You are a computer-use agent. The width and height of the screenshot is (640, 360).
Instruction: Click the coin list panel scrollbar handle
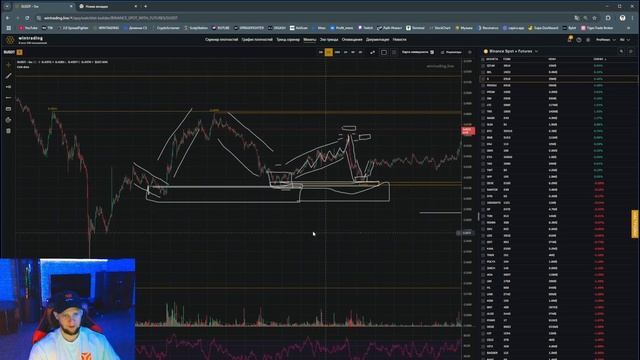(x=478, y=216)
